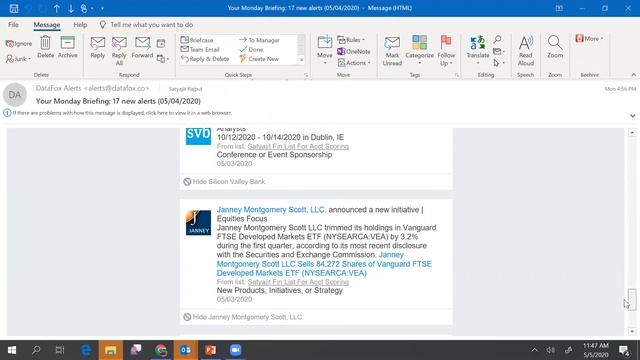Open the Related messages dropdown in Editing

click(499, 51)
